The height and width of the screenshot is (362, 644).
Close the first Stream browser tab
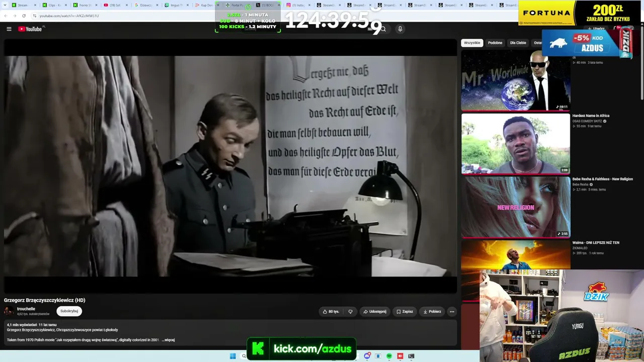(35, 5)
